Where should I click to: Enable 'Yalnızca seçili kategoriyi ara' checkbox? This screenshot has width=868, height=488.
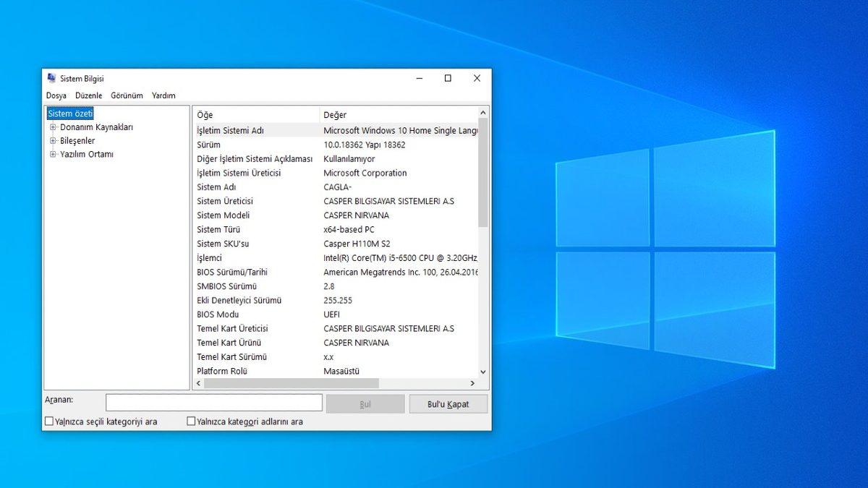(x=48, y=420)
